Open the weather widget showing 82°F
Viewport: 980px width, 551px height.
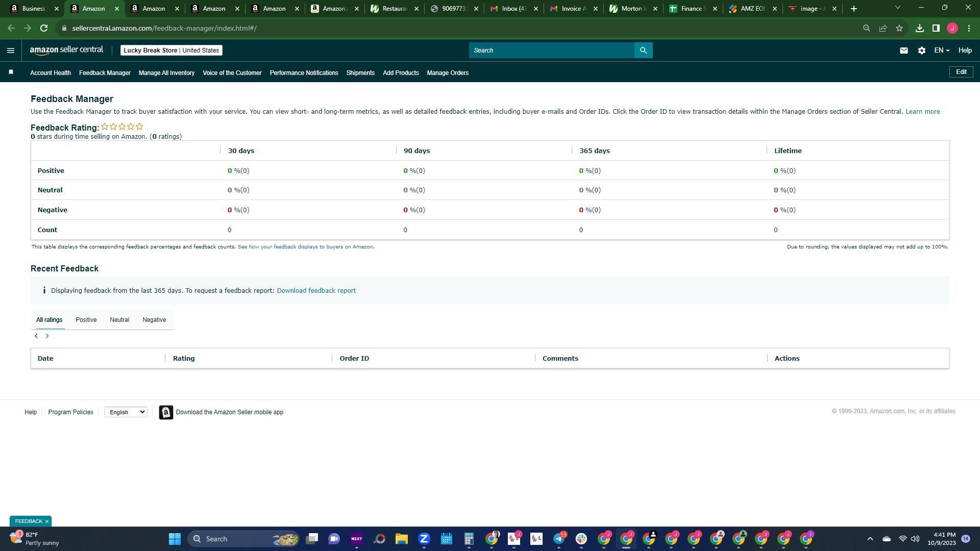pyautogui.click(x=34, y=539)
